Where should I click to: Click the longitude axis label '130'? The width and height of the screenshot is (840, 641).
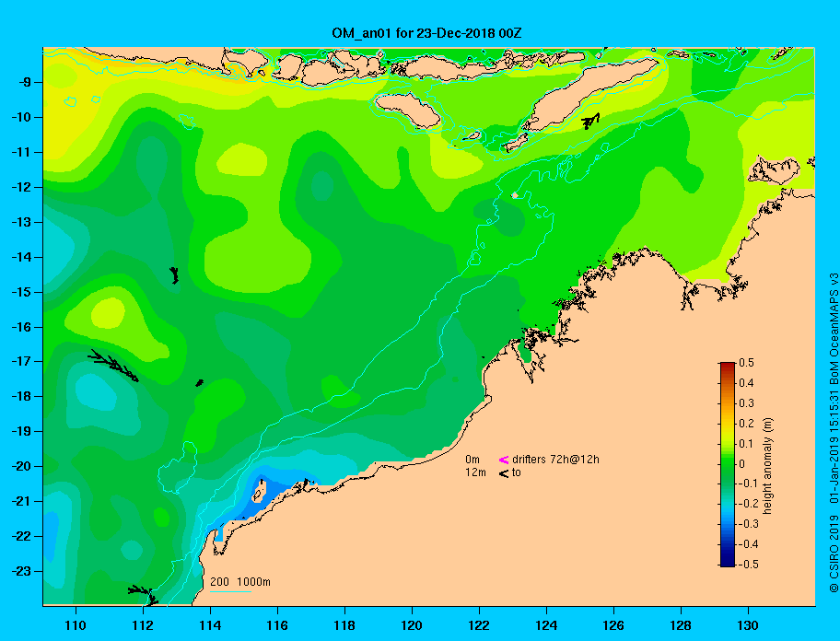pyautogui.click(x=748, y=625)
